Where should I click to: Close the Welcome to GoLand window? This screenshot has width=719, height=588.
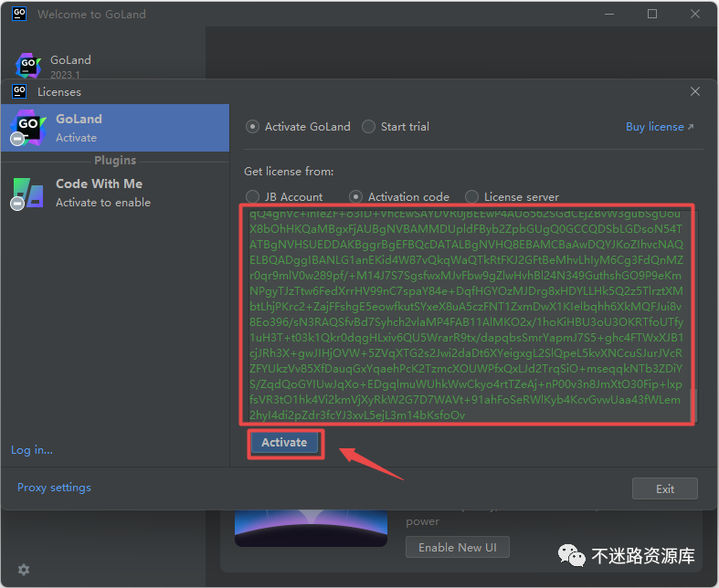click(x=695, y=15)
